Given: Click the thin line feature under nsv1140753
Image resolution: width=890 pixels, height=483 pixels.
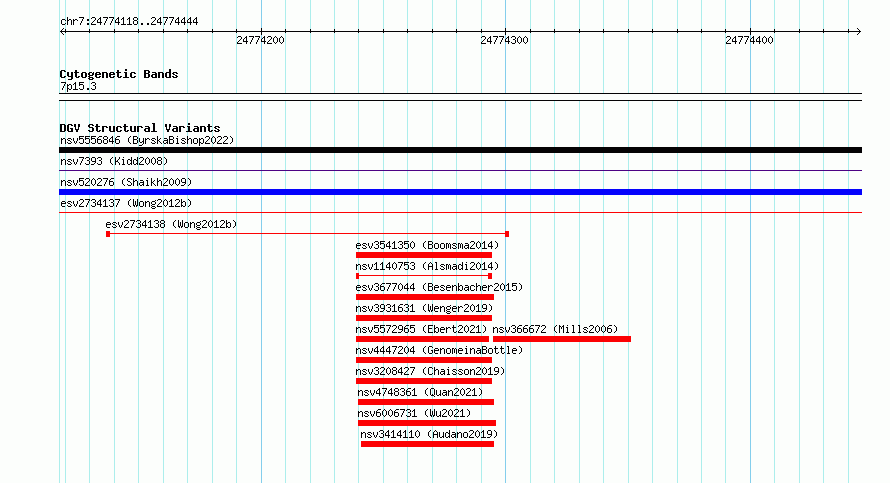Looking at the screenshot, I should tap(423, 276).
